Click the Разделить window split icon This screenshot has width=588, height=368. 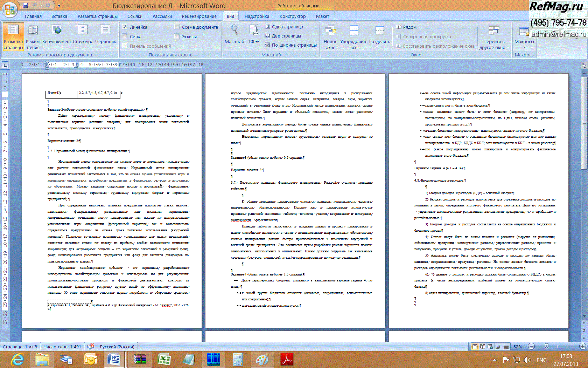pos(379,34)
